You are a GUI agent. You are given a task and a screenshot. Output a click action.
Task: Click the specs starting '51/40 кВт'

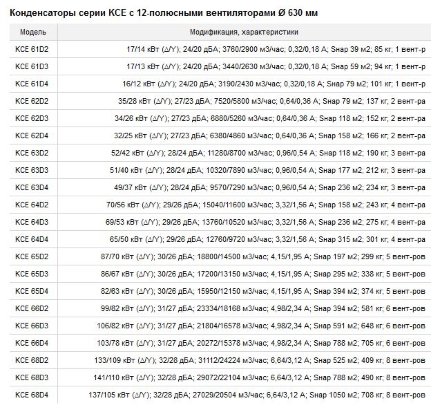coord(268,170)
